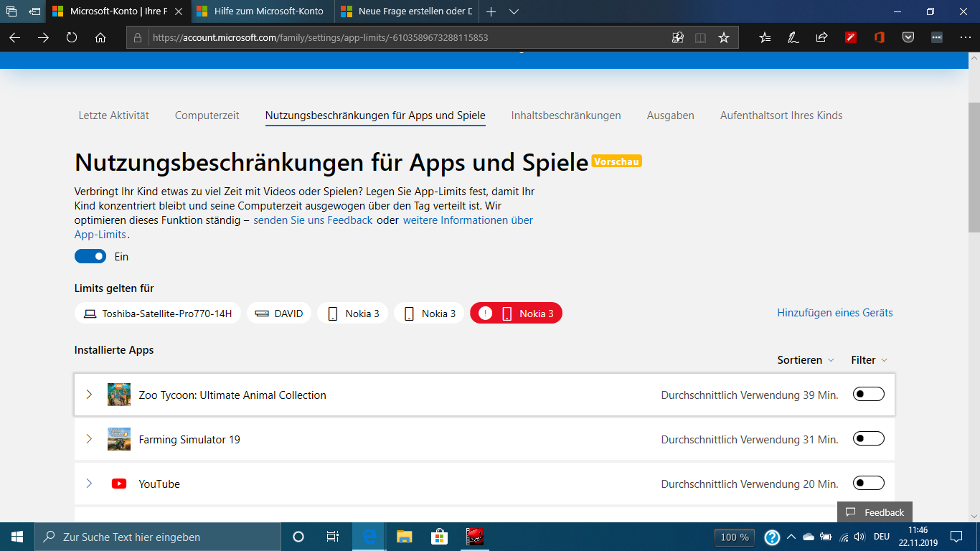Add page to favorites with star icon
Screen dimensions: 980x551
pyautogui.click(x=723, y=37)
